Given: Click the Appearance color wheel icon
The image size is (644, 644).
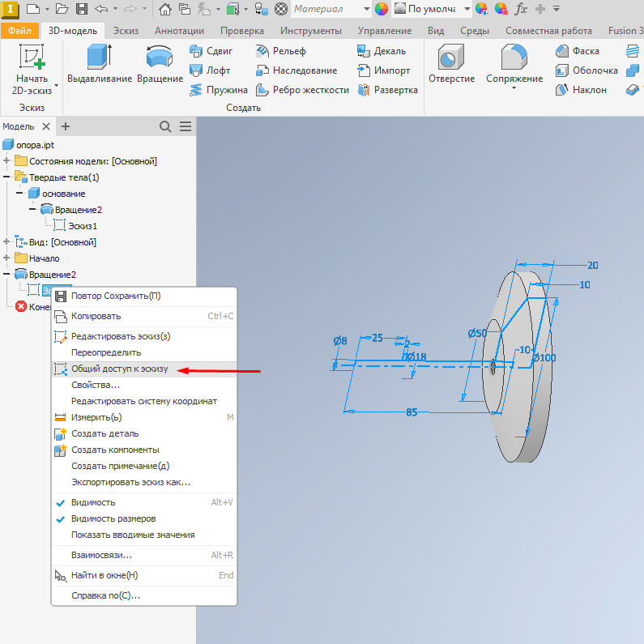Looking at the screenshot, I should point(382,9).
